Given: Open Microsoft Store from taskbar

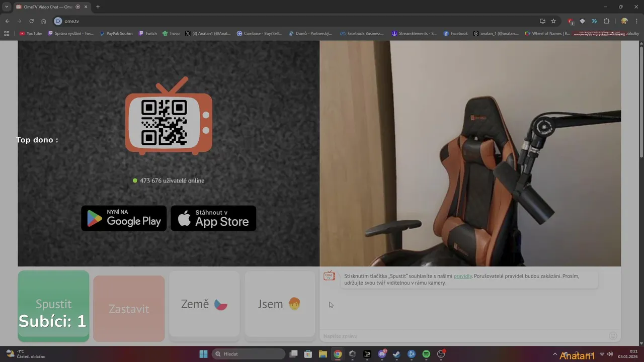Looking at the screenshot, I should (x=308, y=354).
